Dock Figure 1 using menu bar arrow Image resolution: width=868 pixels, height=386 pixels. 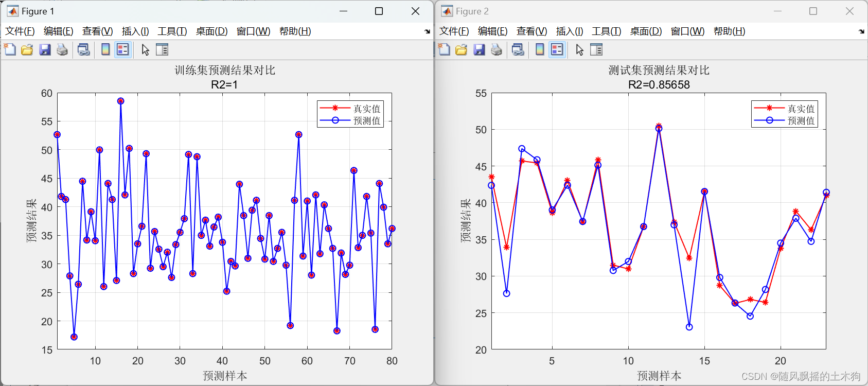[x=427, y=31]
